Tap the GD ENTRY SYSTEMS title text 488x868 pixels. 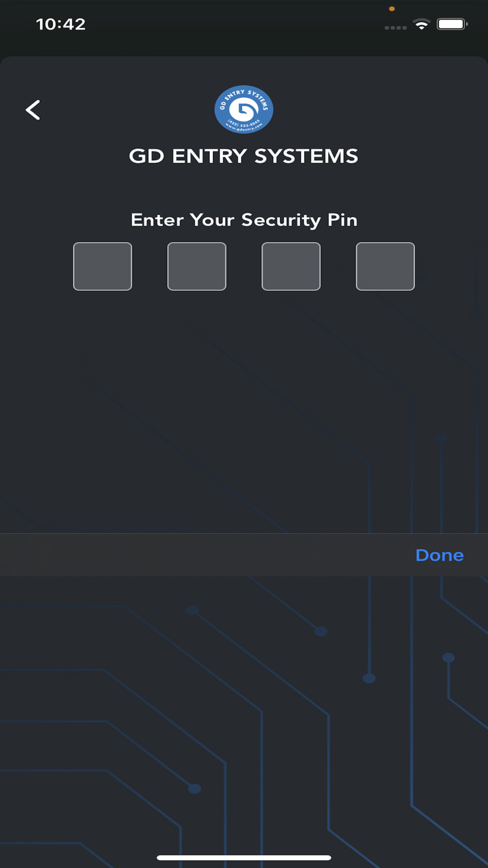click(x=244, y=156)
